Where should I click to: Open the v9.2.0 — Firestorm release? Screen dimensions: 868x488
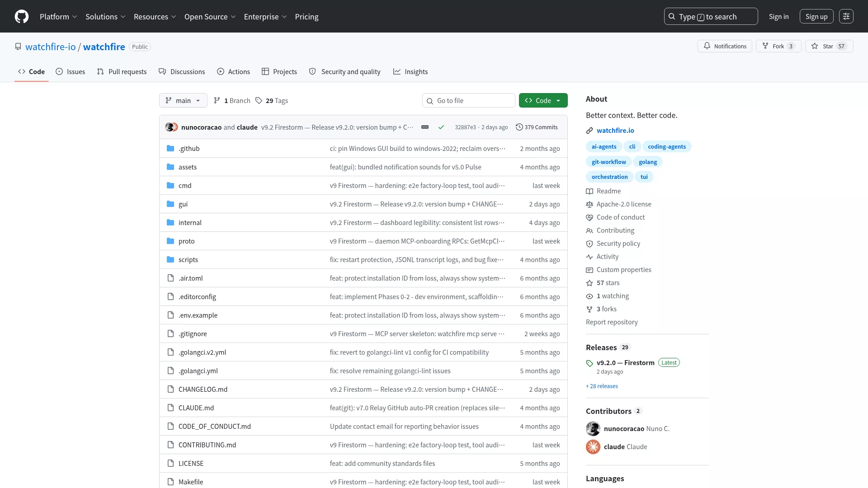click(625, 363)
